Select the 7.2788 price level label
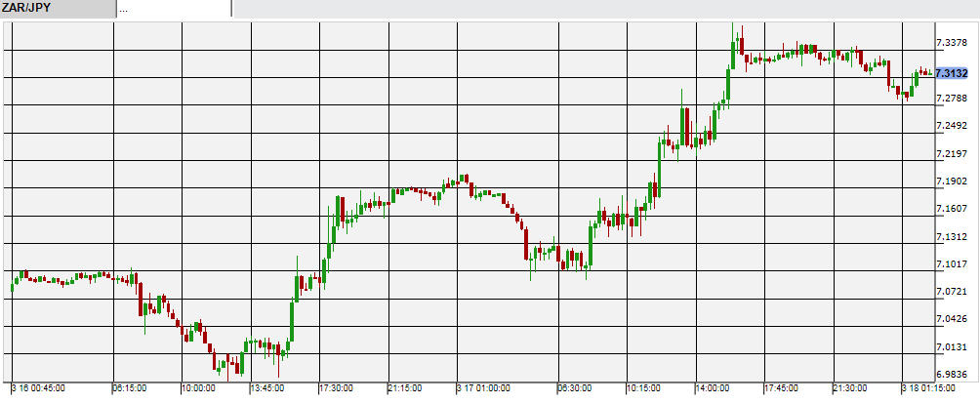 pos(951,99)
